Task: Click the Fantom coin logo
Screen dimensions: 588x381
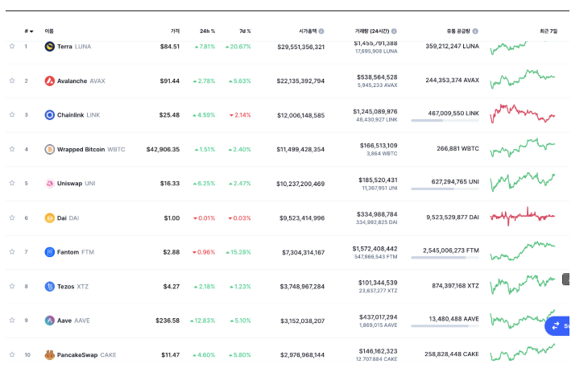Action: (x=49, y=252)
